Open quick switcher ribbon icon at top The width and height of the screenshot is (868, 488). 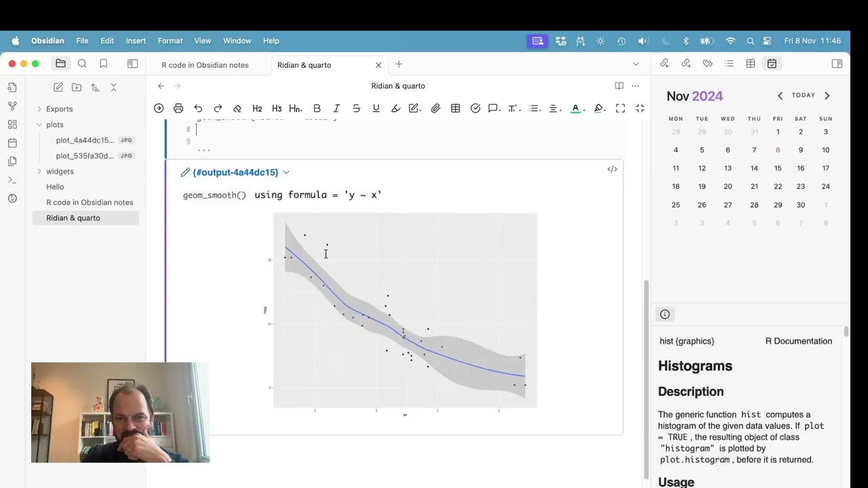12,87
